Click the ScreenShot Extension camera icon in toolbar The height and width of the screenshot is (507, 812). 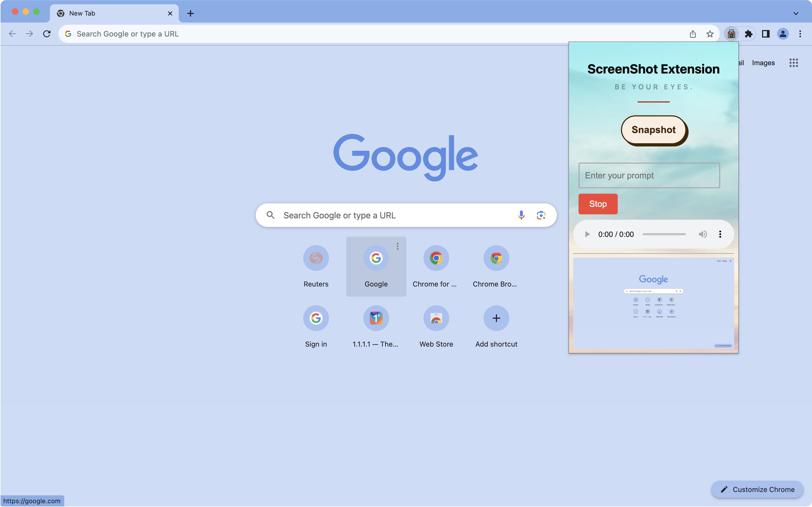(x=731, y=34)
